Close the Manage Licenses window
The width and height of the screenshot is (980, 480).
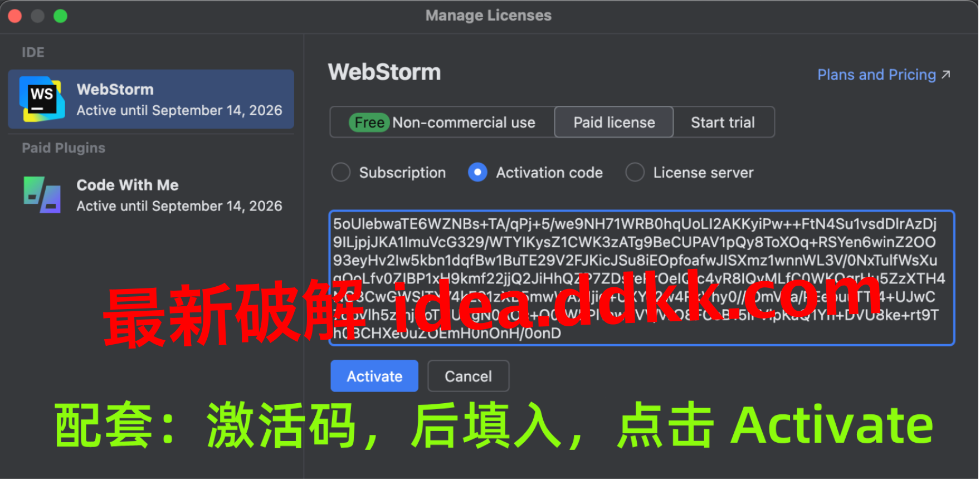tap(15, 16)
